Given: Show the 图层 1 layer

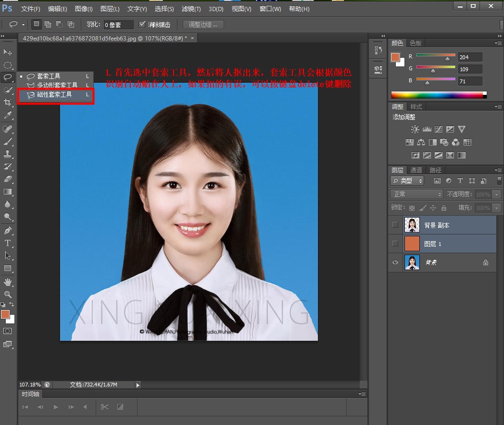Looking at the screenshot, I should pyautogui.click(x=395, y=244).
